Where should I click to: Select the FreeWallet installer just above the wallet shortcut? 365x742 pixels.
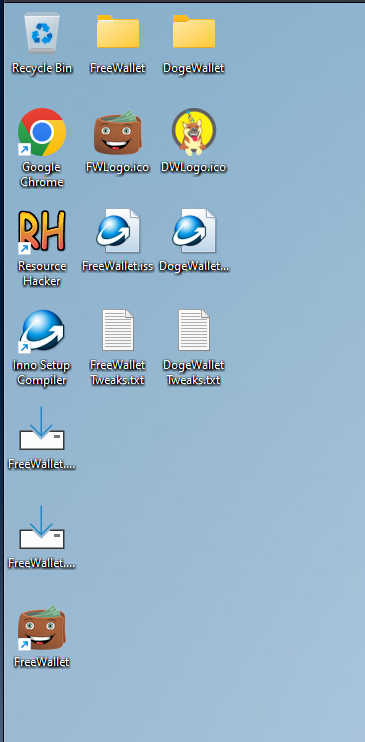pos(42,527)
